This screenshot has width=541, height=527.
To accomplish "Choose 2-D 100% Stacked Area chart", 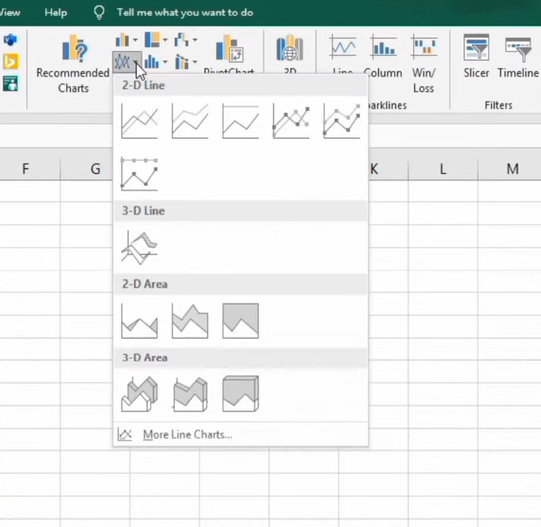I will tap(240, 321).
